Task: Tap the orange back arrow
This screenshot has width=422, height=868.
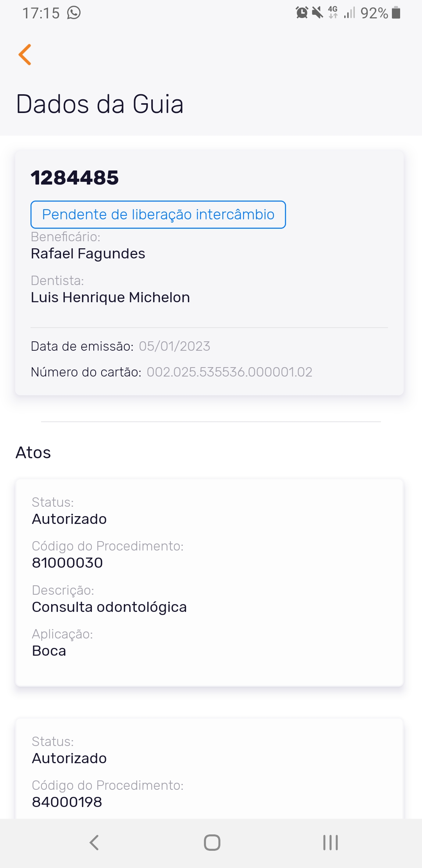Action: [x=25, y=54]
